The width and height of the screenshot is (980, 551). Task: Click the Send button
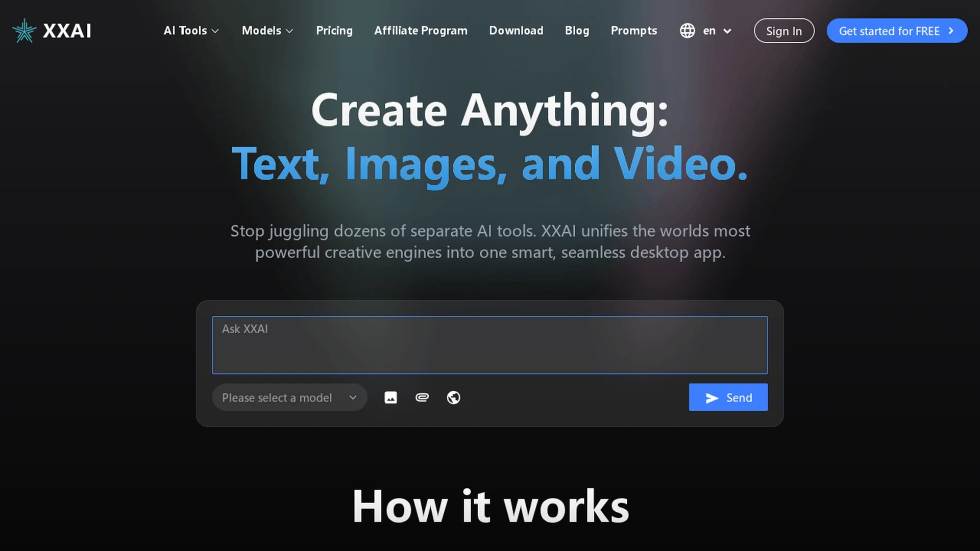click(x=728, y=397)
